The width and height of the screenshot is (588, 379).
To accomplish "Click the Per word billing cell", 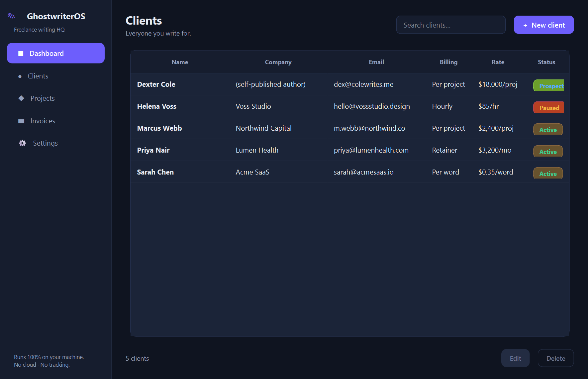I will click(445, 172).
